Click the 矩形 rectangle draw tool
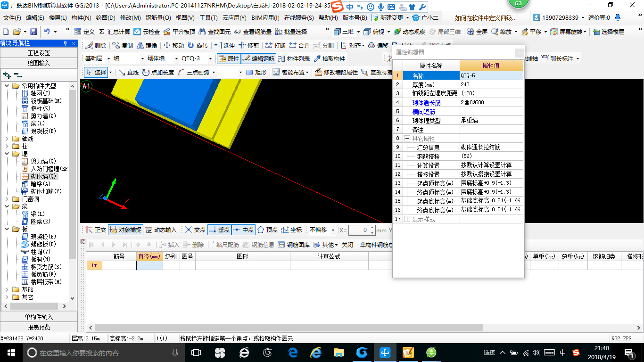Screen dimensions: 644x362 click(x=256, y=72)
